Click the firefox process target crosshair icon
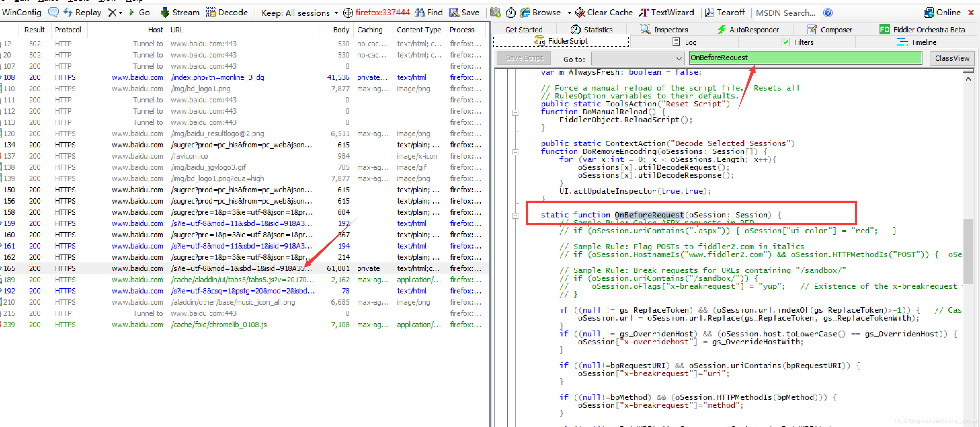The height and width of the screenshot is (427, 980). pos(348,13)
